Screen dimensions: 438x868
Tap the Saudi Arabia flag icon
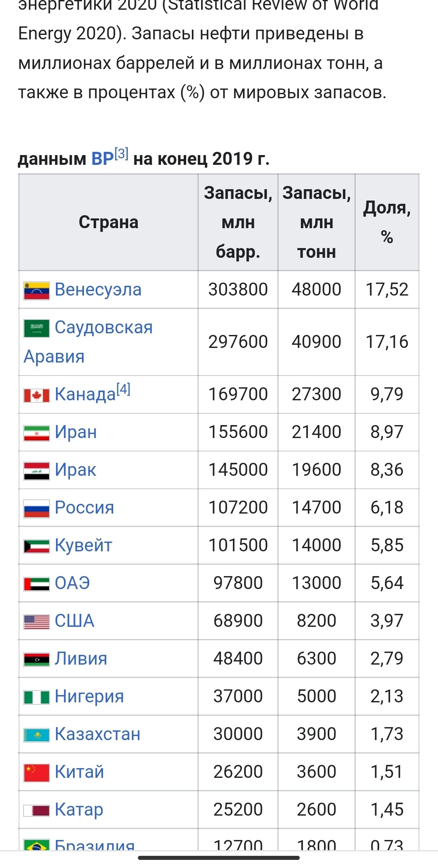tap(36, 328)
